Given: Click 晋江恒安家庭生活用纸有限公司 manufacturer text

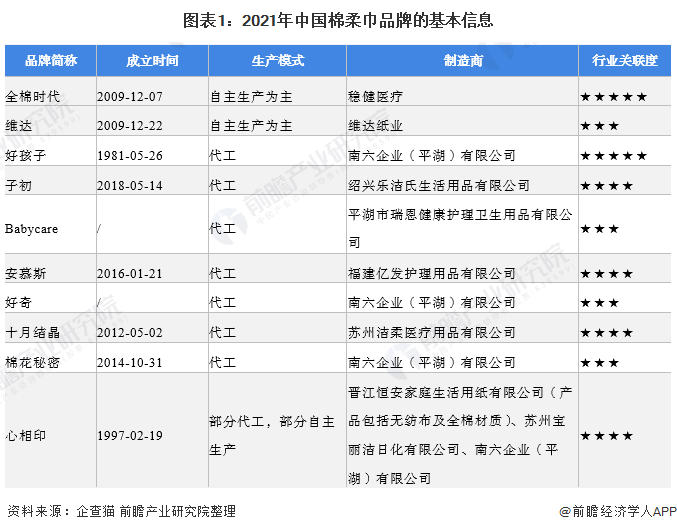Looking at the screenshot, I should pos(446,392).
